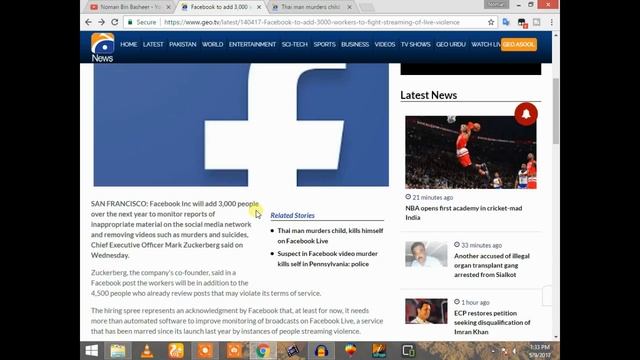Bookmark this page with the star icon
Screen dimensions: 640x360
point(491,22)
